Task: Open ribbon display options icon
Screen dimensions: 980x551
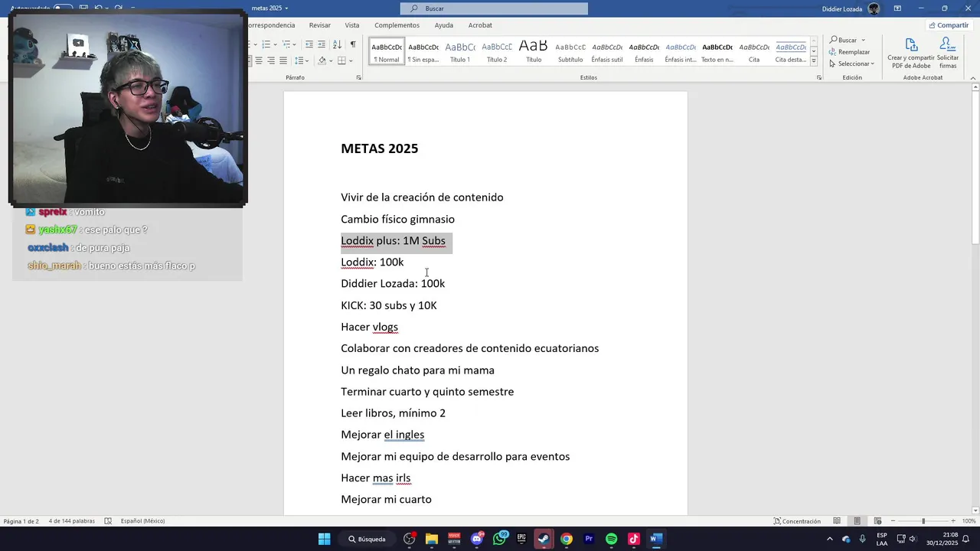Action: click(x=897, y=8)
